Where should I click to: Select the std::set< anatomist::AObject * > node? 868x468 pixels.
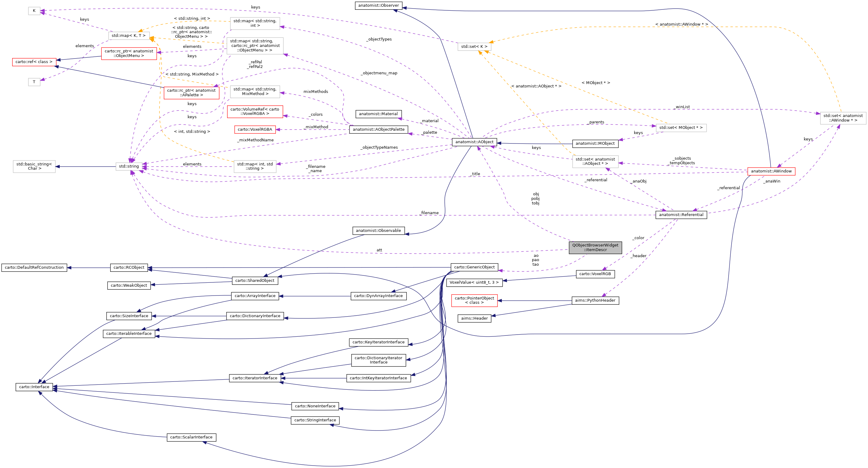point(595,161)
